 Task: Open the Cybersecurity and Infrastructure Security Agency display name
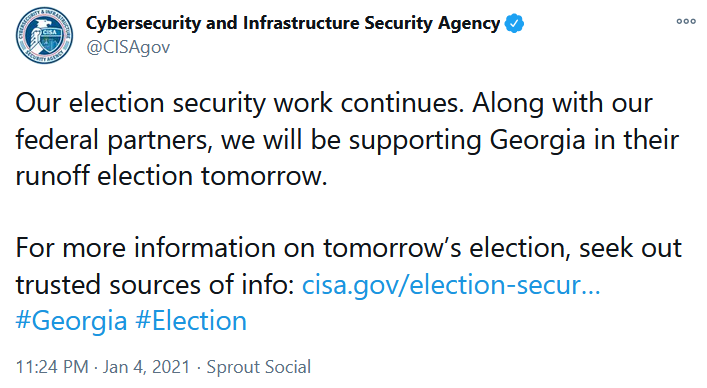pyautogui.click(x=293, y=23)
